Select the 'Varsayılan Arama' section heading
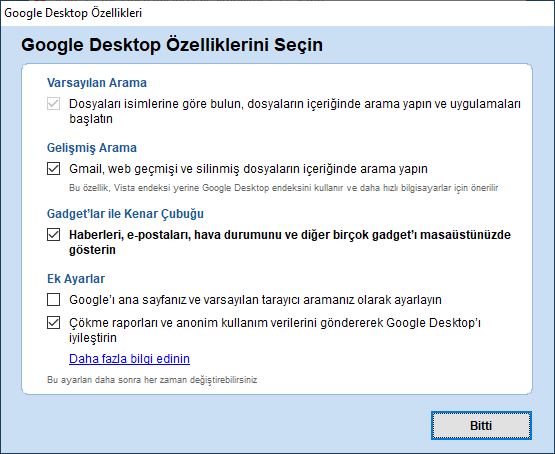This screenshot has height=454, width=555. [x=97, y=83]
